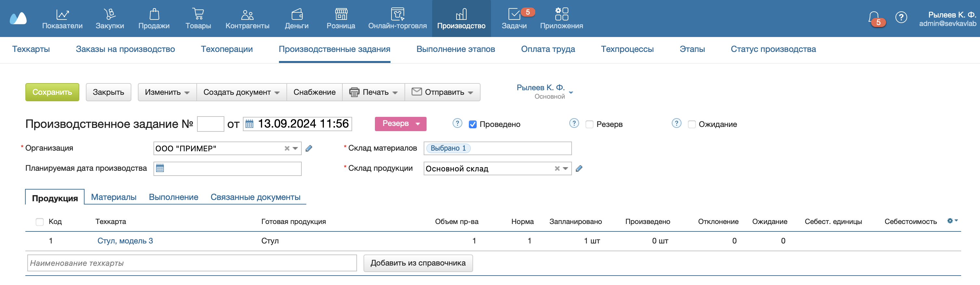Open Производство section icon
Image resolution: width=980 pixels, height=285 pixels.
(x=461, y=14)
